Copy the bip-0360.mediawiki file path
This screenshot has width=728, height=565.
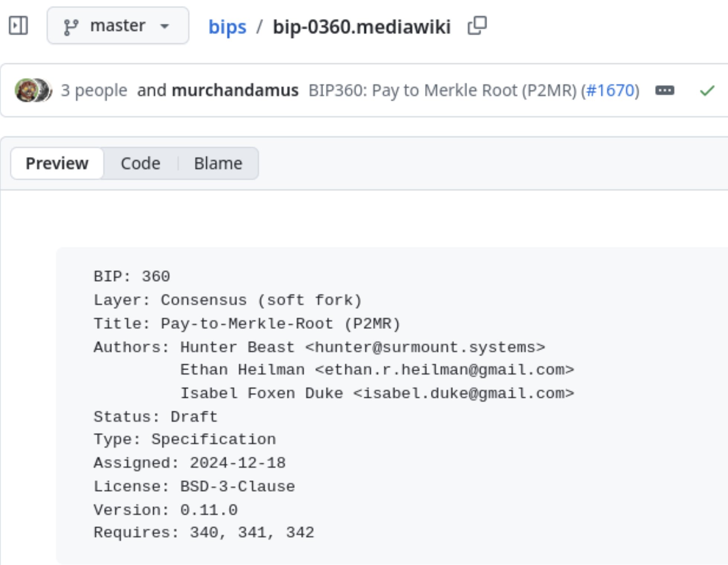click(477, 26)
